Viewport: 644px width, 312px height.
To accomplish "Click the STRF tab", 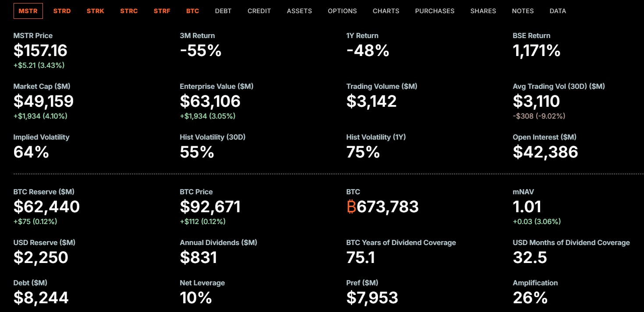I will (162, 11).
